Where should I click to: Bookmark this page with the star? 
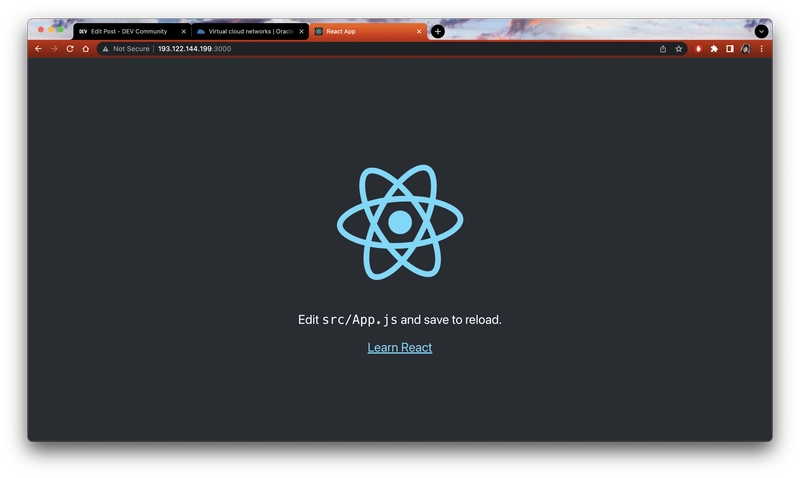coord(679,49)
